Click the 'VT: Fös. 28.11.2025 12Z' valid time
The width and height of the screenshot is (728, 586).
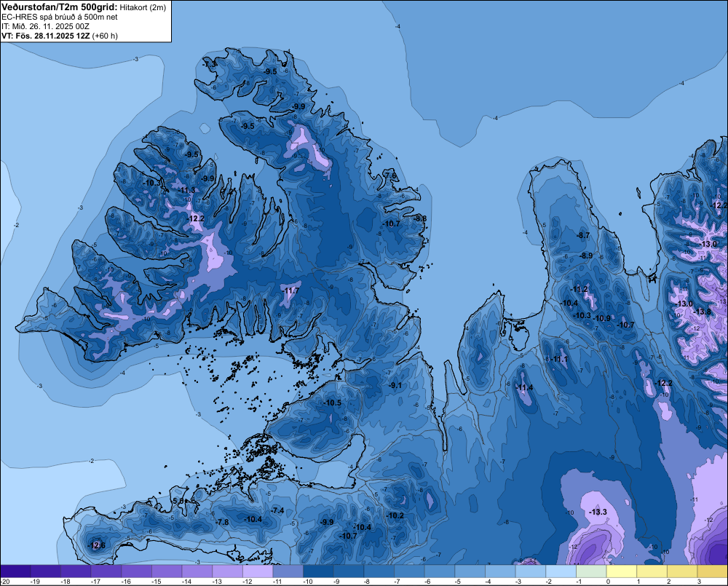click(x=46, y=36)
